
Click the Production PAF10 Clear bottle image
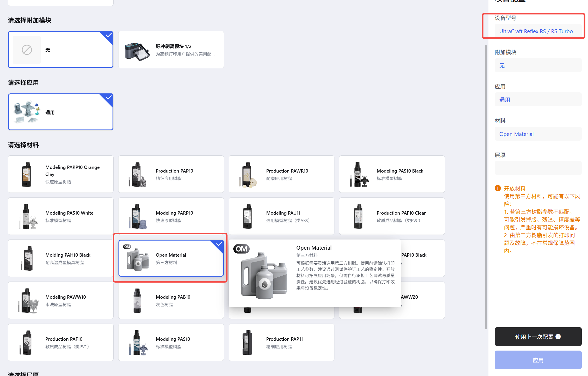358,216
